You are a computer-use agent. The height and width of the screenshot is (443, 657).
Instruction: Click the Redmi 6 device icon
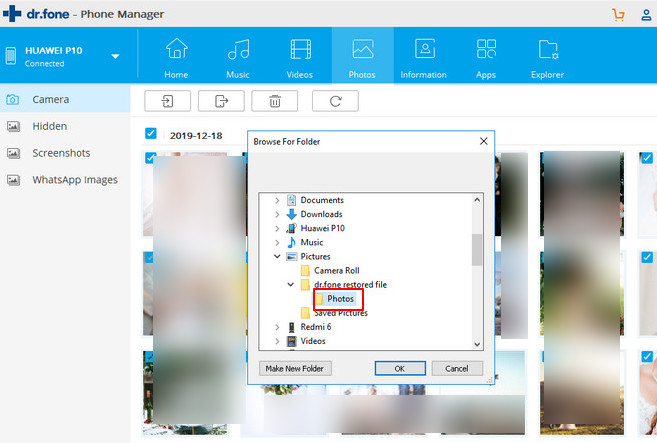point(291,327)
